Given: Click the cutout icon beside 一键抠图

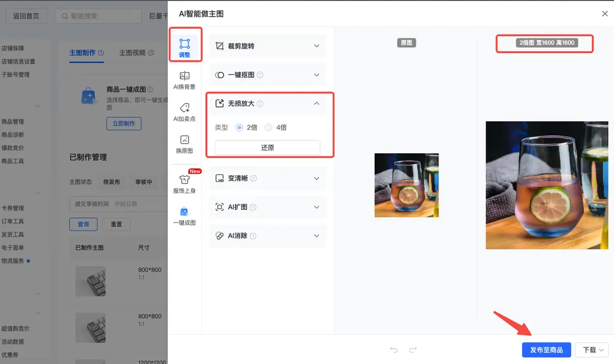Looking at the screenshot, I should [x=220, y=75].
